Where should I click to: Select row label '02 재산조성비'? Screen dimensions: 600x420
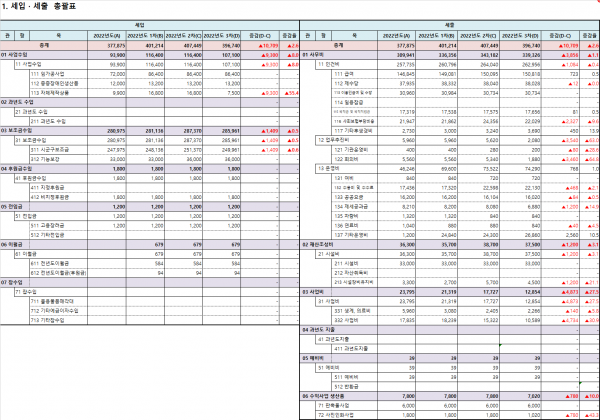318,244
